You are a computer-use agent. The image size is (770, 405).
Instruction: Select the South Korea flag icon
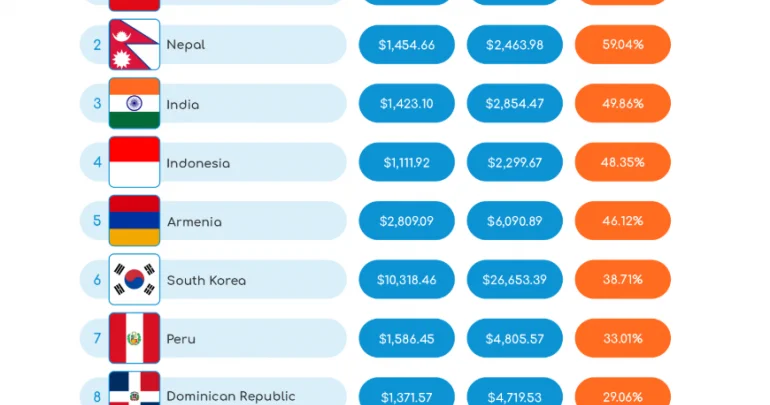pos(134,279)
